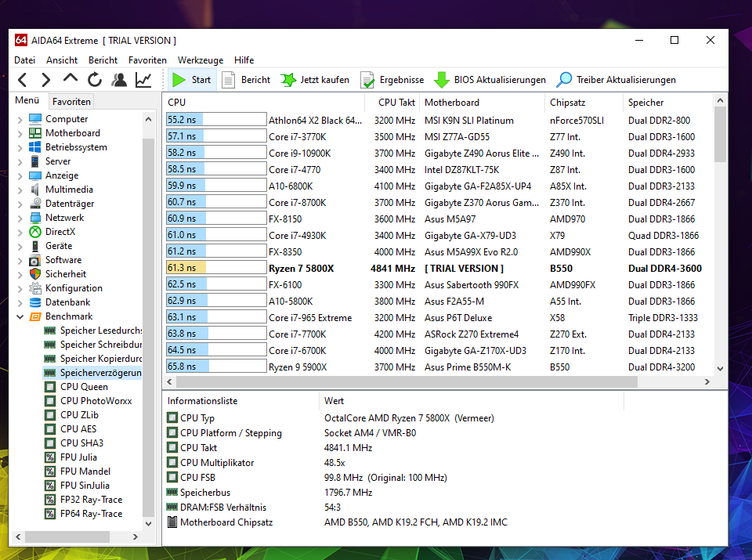Select CPU AES benchmark icon

(x=50, y=429)
